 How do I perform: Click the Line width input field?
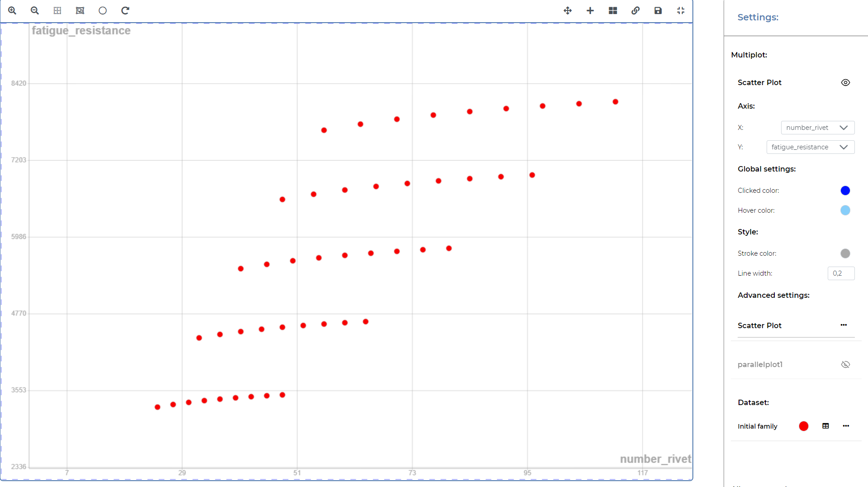tap(841, 273)
